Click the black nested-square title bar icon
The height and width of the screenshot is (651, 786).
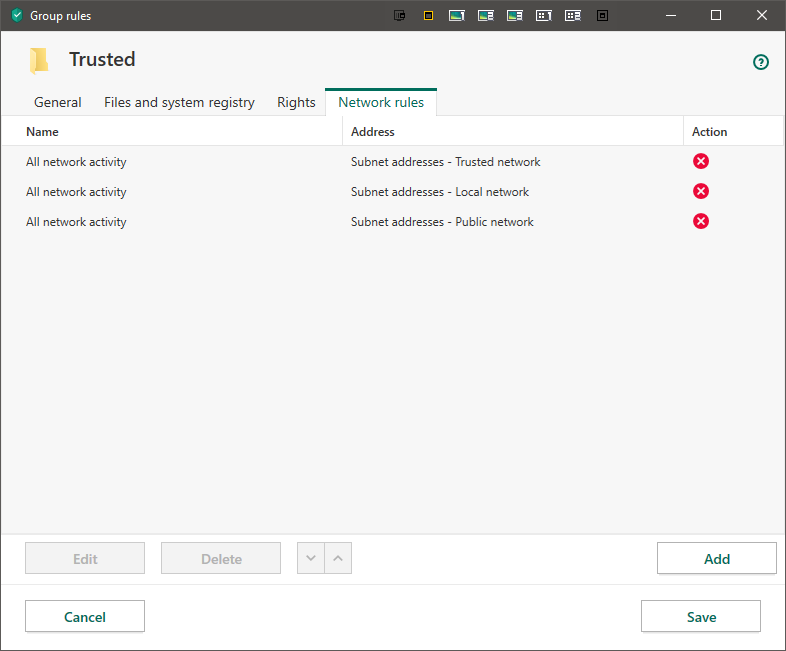click(602, 16)
